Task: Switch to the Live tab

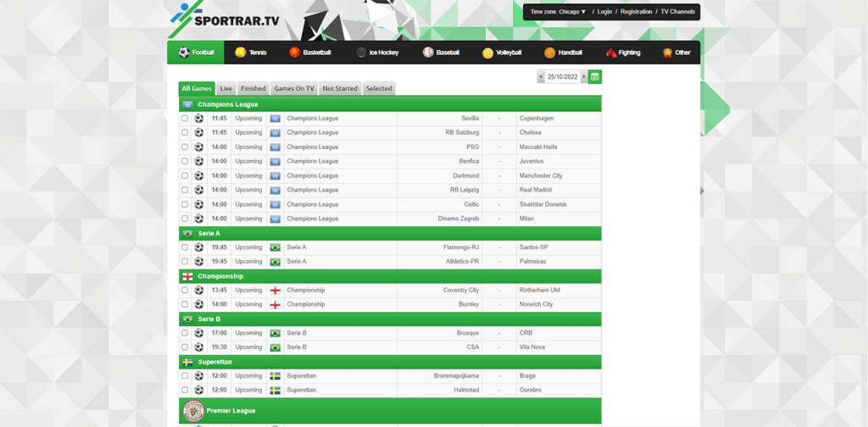Action: [225, 88]
